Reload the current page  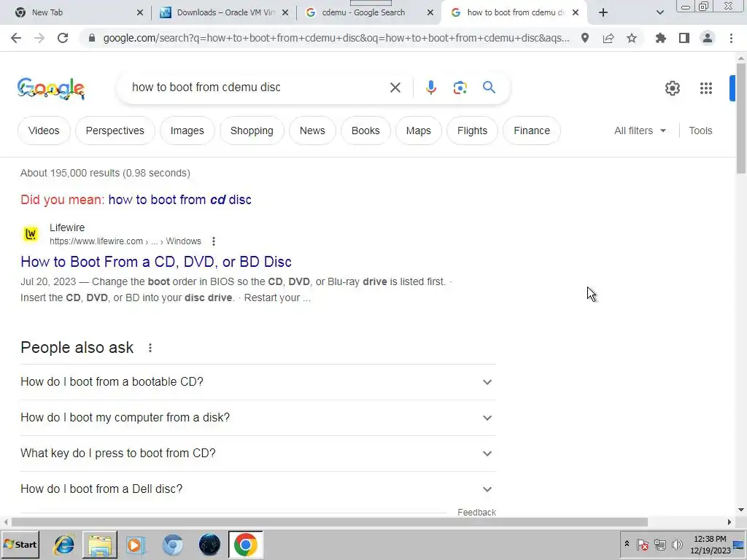63,38
